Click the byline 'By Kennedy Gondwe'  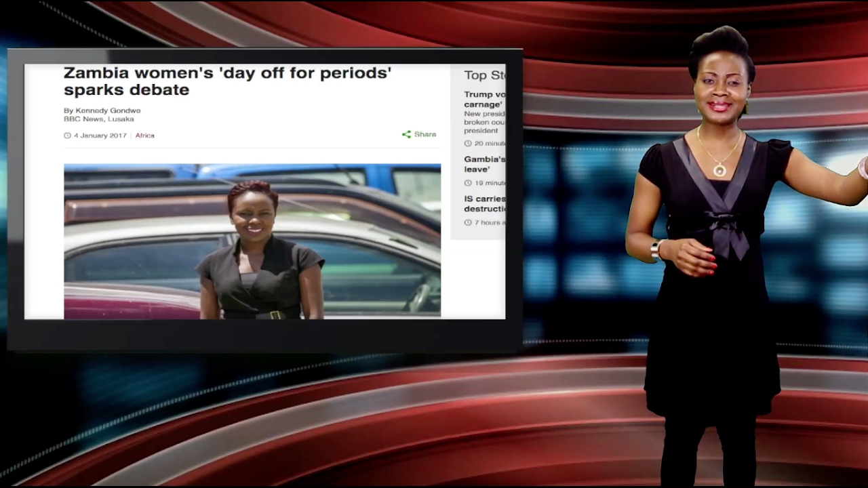[102, 110]
